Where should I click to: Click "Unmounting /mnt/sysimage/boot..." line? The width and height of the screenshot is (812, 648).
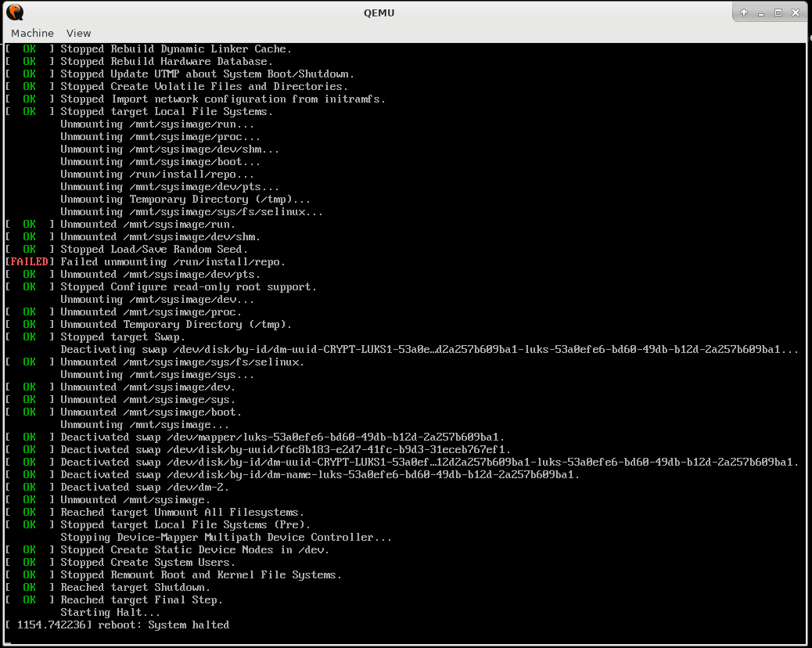(x=160, y=162)
